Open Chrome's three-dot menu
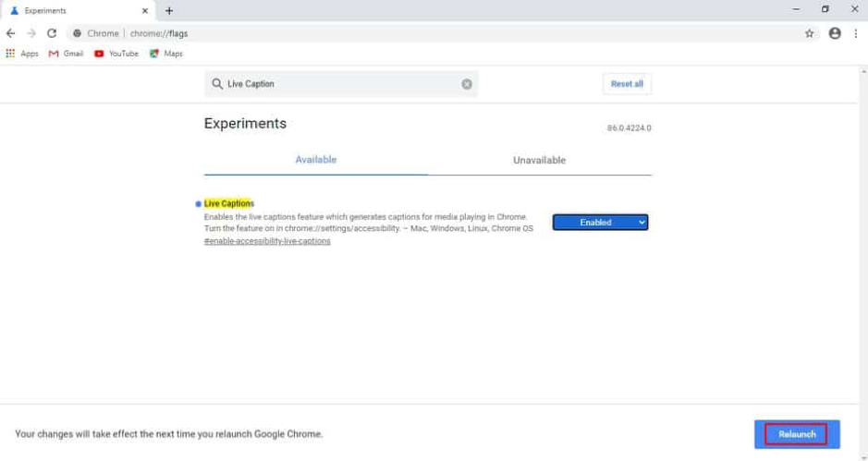Viewport: 868px width, 461px height. [x=856, y=33]
